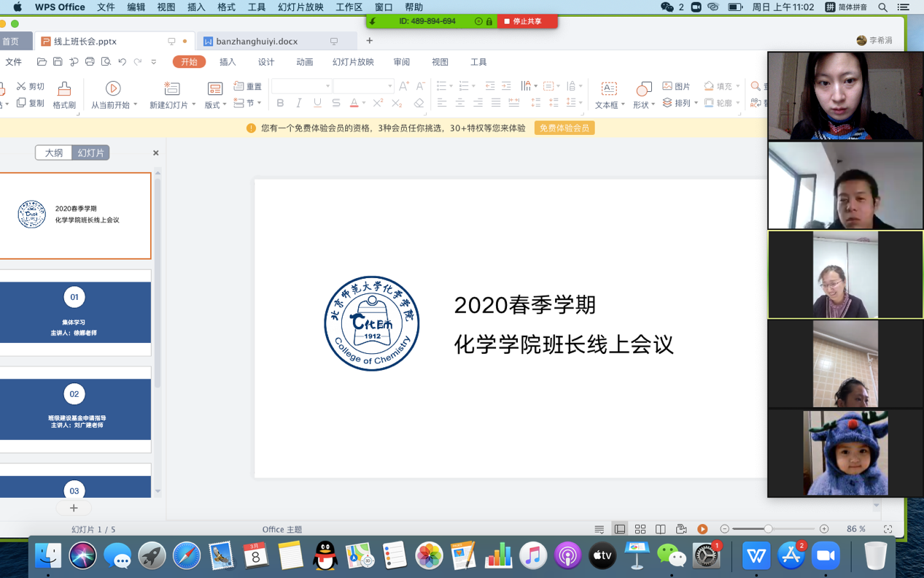Open the Shapes (形状) dropdown

[x=643, y=104]
